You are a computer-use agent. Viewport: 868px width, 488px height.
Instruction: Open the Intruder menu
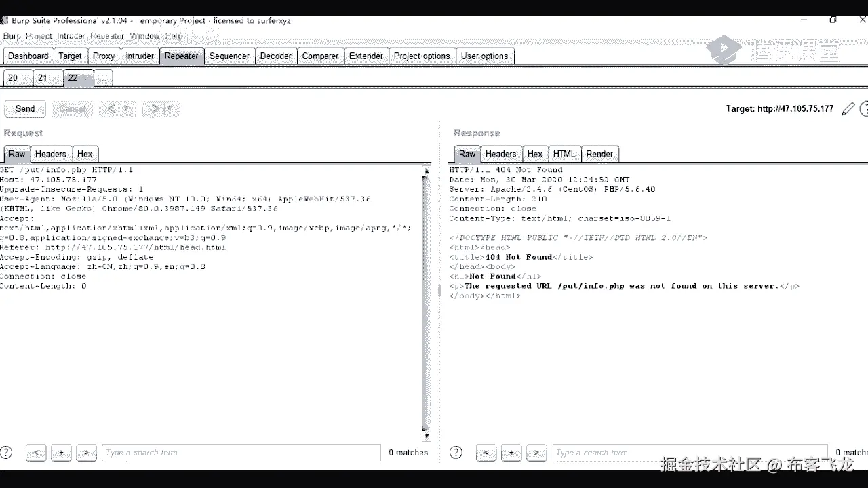point(71,36)
